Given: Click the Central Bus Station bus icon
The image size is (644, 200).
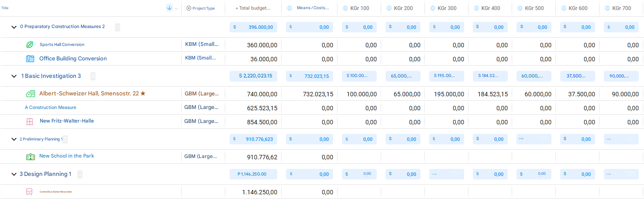Looking at the screenshot, I should [x=29, y=192].
